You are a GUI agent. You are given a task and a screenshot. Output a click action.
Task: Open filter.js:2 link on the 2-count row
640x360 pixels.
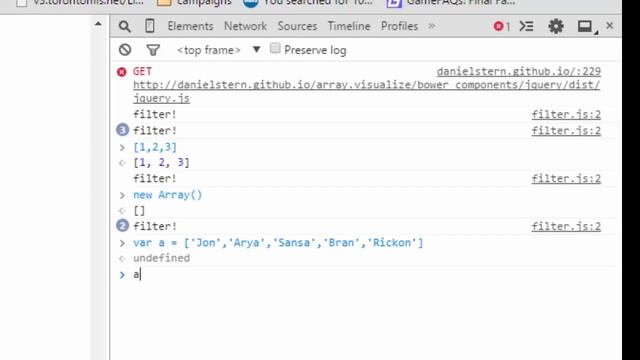click(566, 227)
